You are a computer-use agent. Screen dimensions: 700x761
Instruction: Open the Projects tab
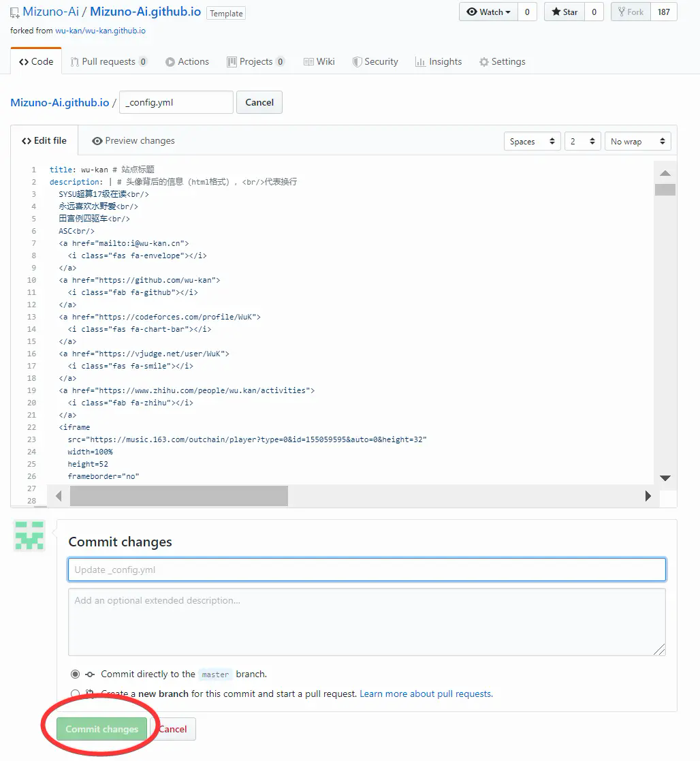point(255,61)
